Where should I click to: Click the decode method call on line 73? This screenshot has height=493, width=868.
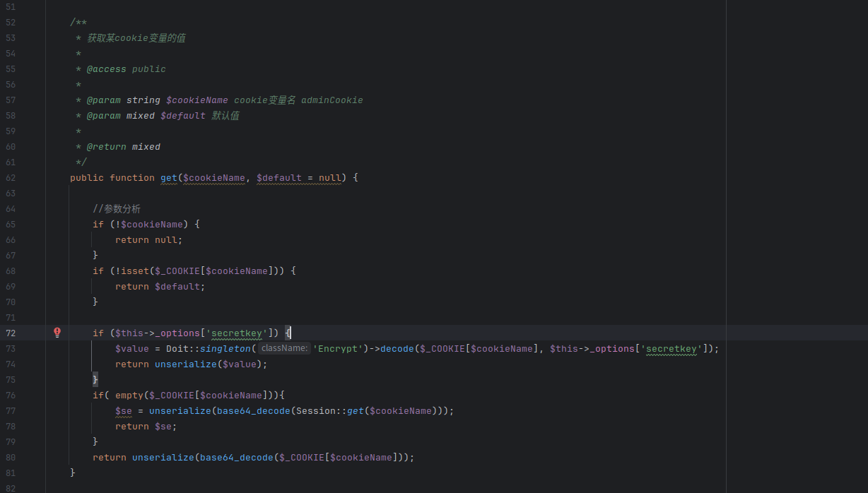click(397, 348)
